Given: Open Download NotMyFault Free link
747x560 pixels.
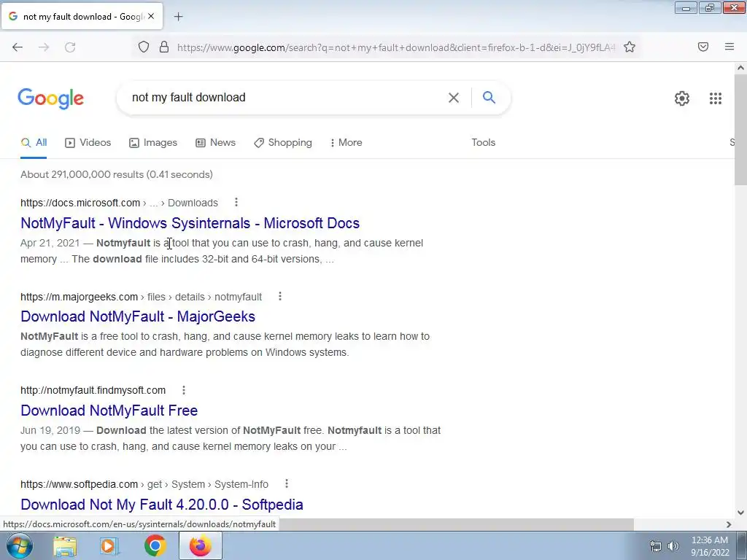Looking at the screenshot, I should pos(109,410).
